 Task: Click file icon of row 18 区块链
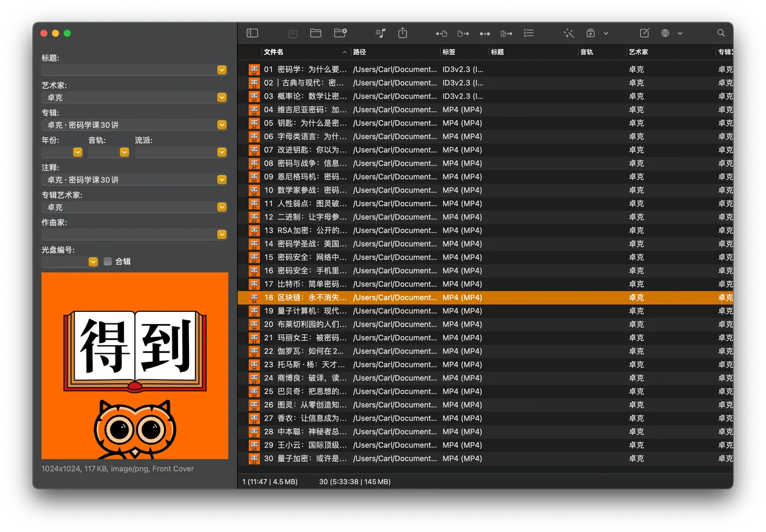coord(254,297)
